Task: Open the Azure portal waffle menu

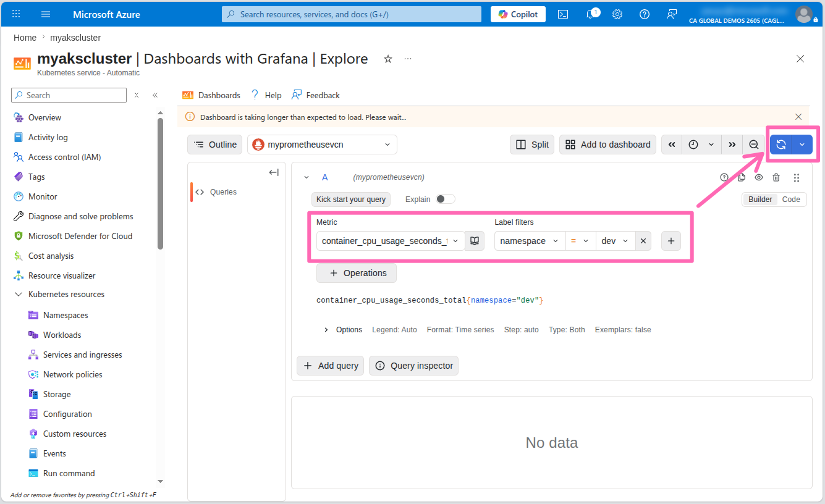Action: (x=16, y=14)
